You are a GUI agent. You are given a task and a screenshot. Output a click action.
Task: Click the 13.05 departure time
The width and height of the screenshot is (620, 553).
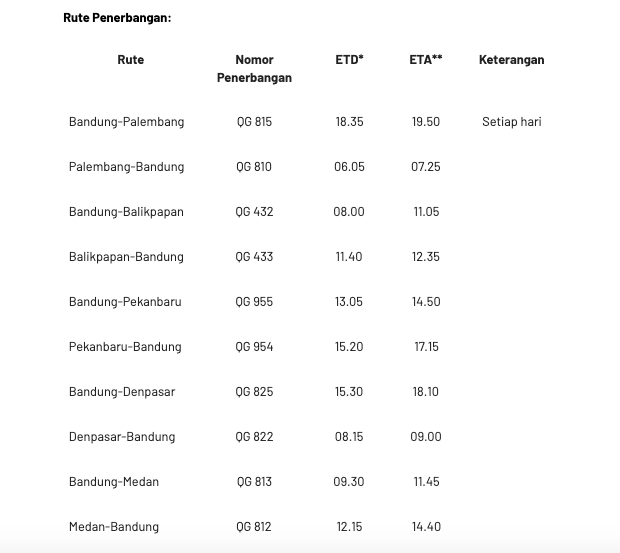349,302
